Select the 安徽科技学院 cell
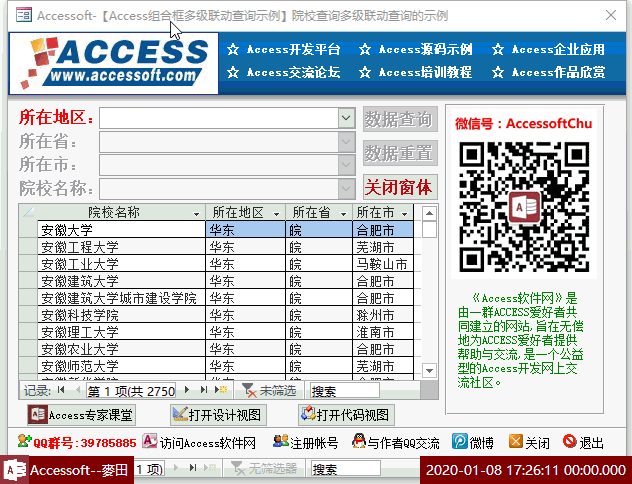Screen dimensions: 632x484 click(x=121, y=315)
